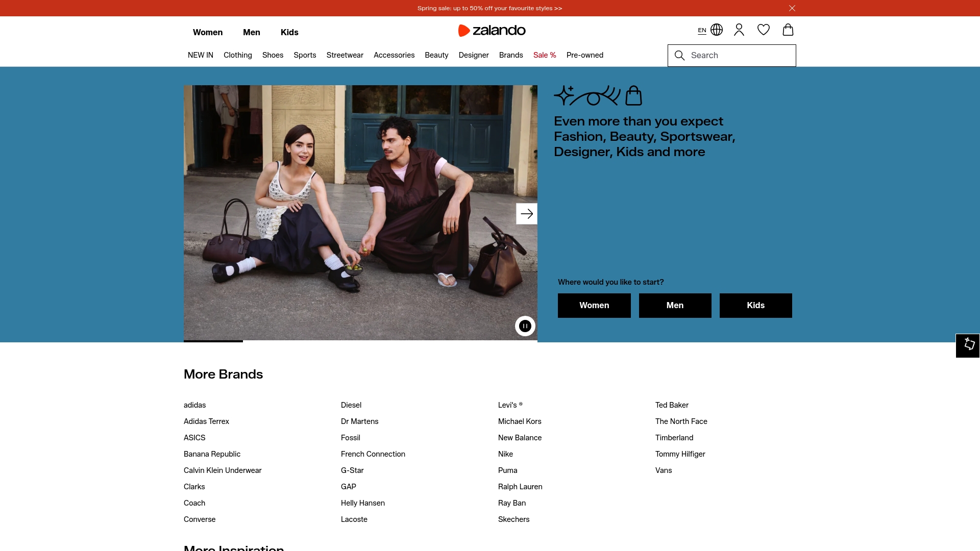Viewport: 980px width, 551px height.
Task: Open The North Face brand link
Action: 681,421
